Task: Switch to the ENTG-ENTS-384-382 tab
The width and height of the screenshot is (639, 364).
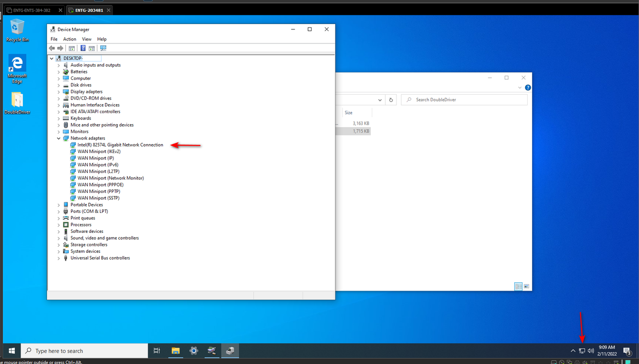Action: point(35,10)
